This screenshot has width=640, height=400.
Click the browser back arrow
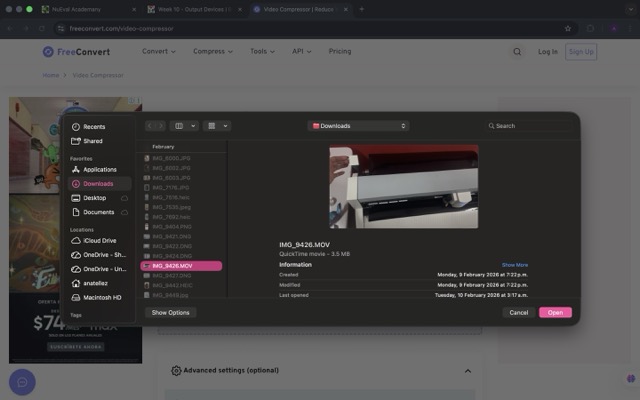[x=10, y=29]
